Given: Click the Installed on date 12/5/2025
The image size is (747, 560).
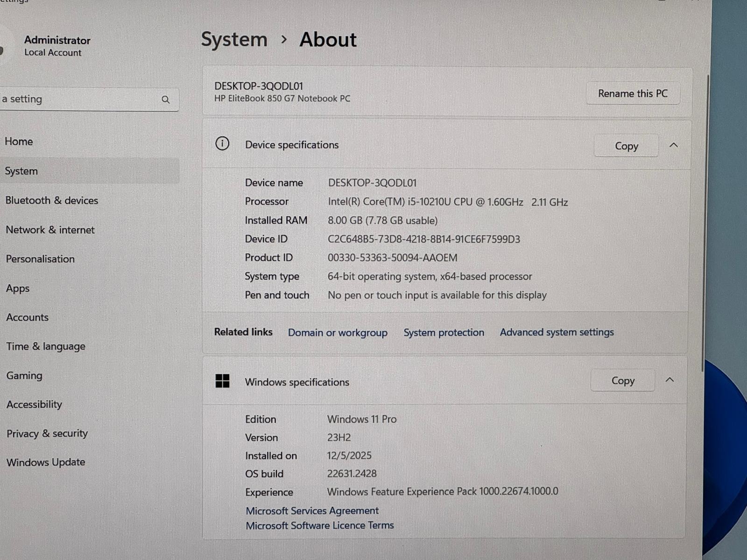Looking at the screenshot, I should 349,455.
